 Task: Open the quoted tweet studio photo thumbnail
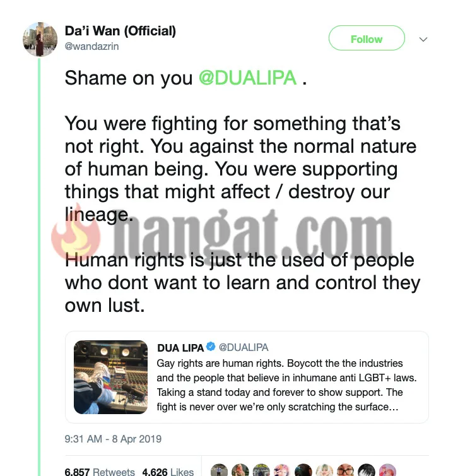click(111, 377)
